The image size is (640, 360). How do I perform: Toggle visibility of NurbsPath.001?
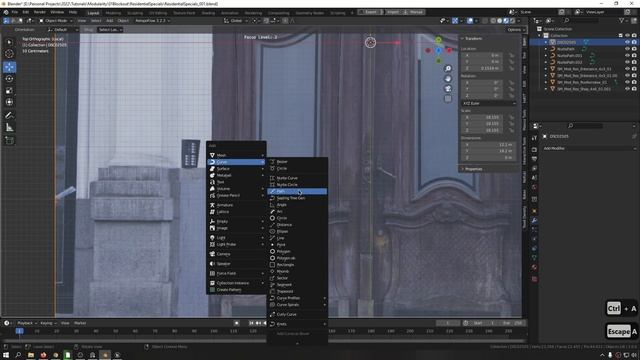pos(627,56)
